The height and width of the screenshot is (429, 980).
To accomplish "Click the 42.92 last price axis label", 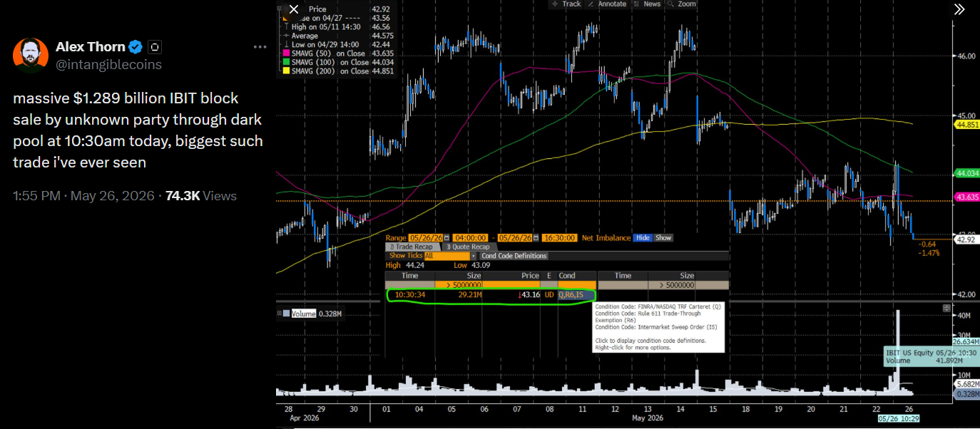I will tap(966, 240).
